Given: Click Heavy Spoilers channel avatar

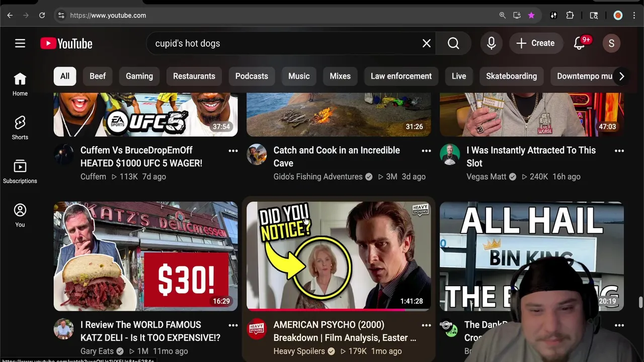Looking at the screenshot, I should point(257,329).
